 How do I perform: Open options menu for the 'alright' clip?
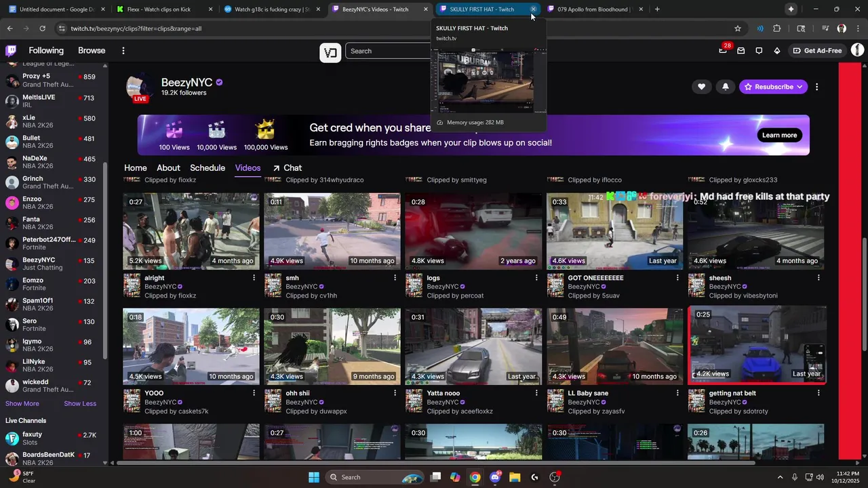pyautogui.click(x=254, y=278)
